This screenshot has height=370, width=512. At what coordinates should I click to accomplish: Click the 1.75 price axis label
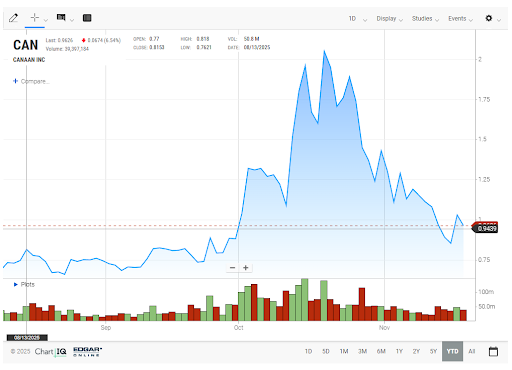click(484, 99)
